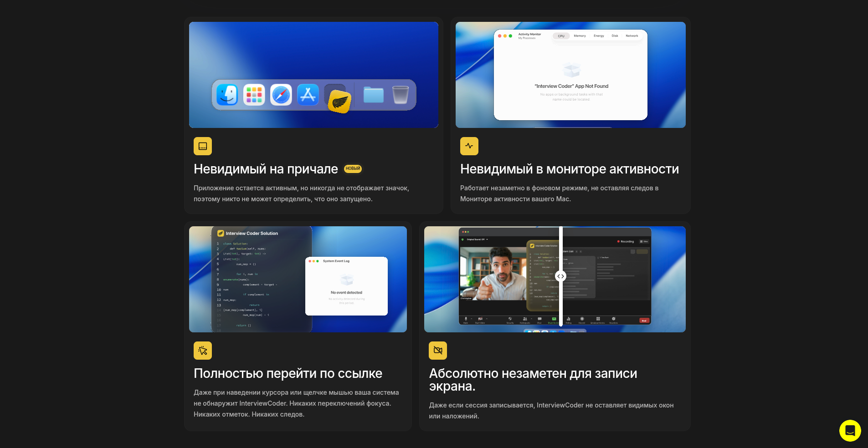This screenshot has width=868, height=448.
Task: Open the Network tab in Activity Monitor
Action: 632,36
